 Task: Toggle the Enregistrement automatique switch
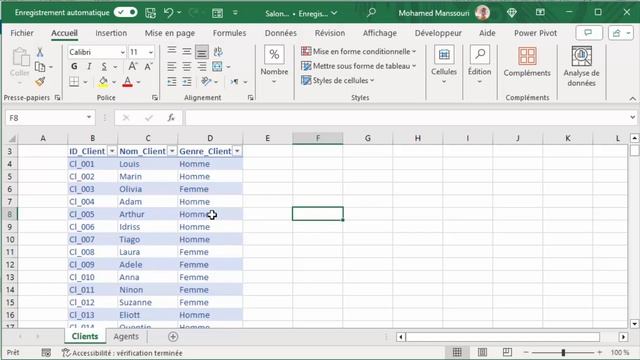(x=125, y=12)
